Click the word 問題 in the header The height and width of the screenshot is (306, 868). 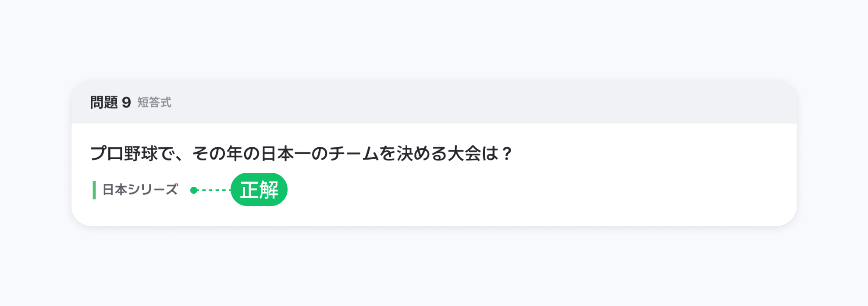coord(104,102)
